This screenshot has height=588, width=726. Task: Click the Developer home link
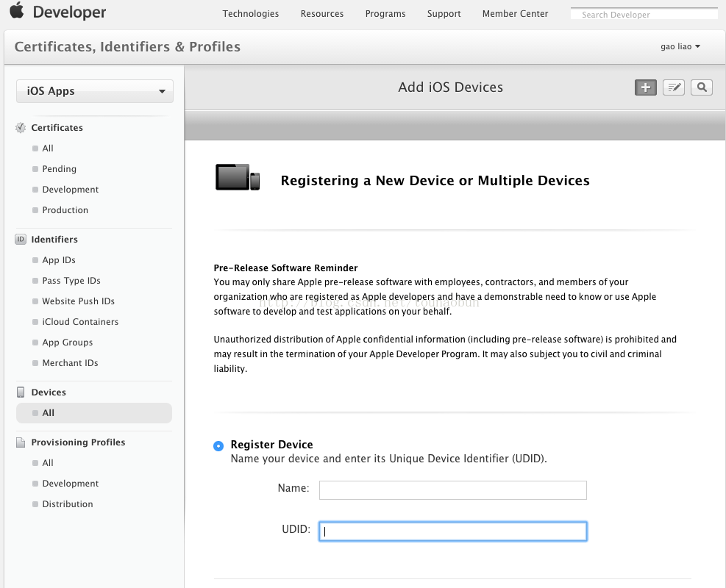69,12
